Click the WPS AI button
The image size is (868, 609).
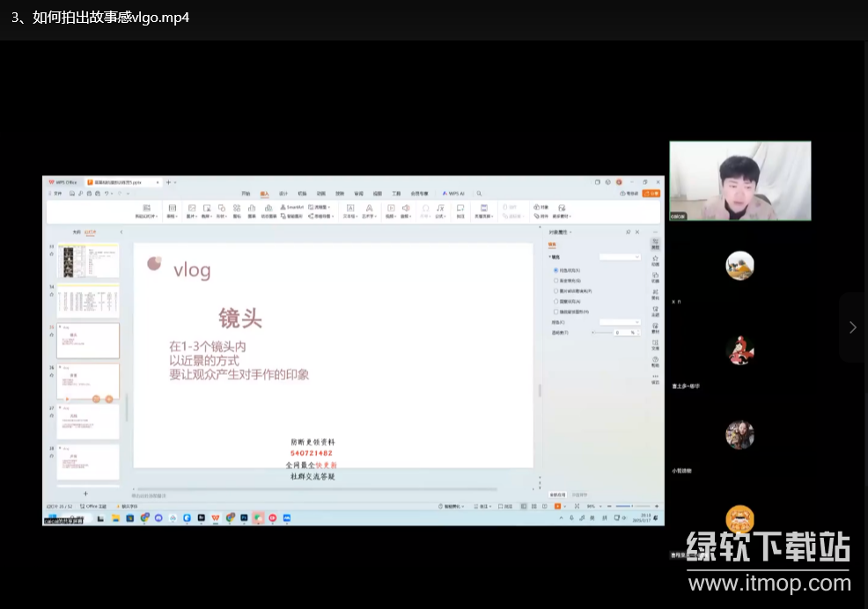click(453, 193)
